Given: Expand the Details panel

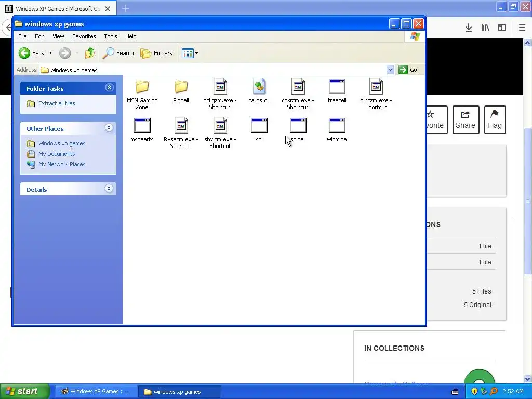Looking at the screenshot, I should tap(109, 189).
